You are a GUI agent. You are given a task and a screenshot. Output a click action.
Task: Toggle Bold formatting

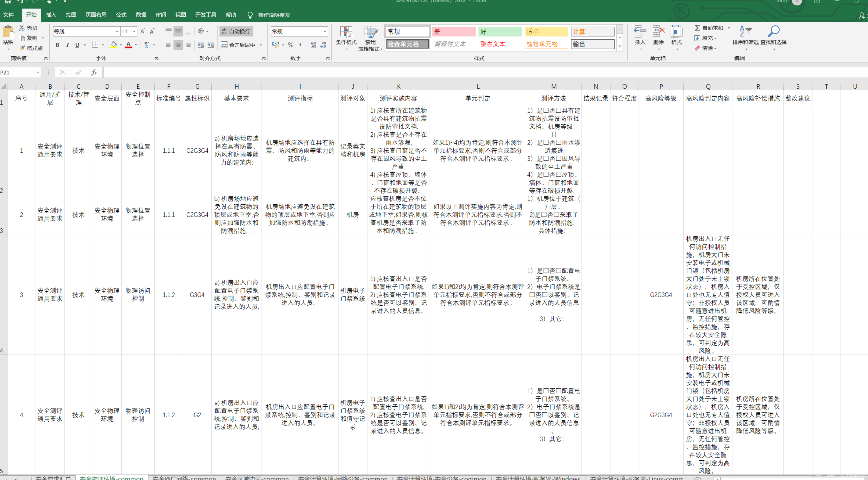[57, 45]
